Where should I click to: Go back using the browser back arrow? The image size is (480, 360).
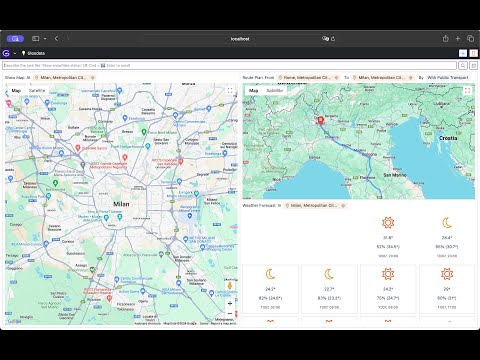tap(56, 39)
